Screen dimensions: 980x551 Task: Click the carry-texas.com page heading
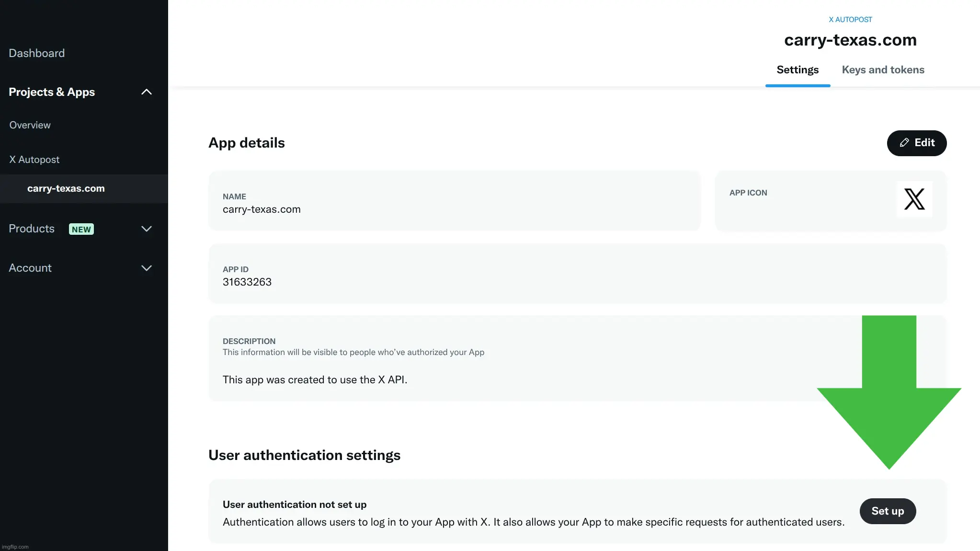pyautogui.click(x=850, y=40)
